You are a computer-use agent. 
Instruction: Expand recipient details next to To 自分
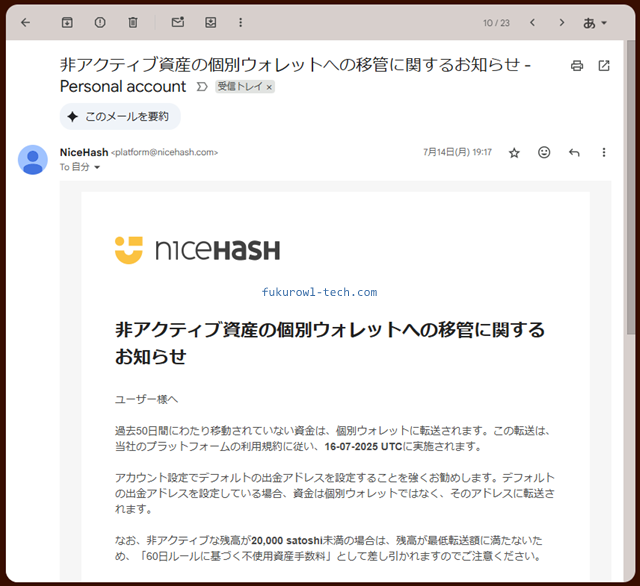coord(97,167)
